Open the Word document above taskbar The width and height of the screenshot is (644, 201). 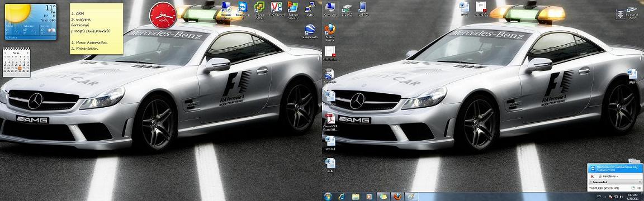(330, 165)
